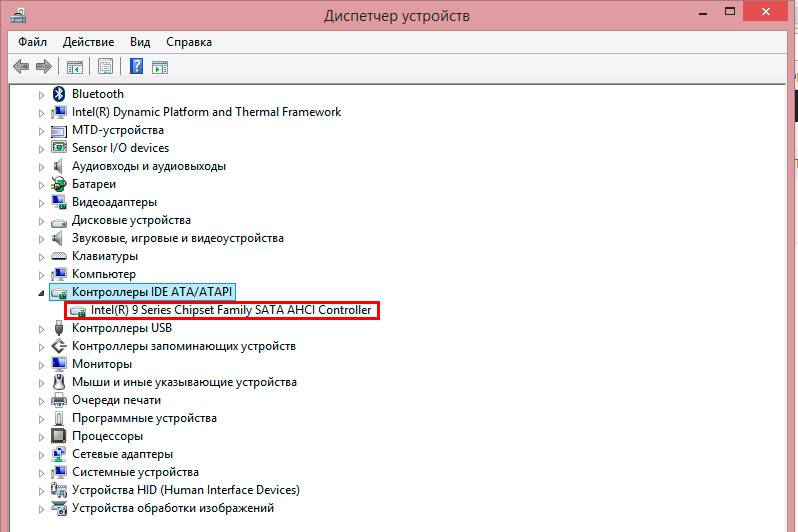Click the blue Help question mark icon
Screen dimensions: 798x532
click(x=136, y=67)
